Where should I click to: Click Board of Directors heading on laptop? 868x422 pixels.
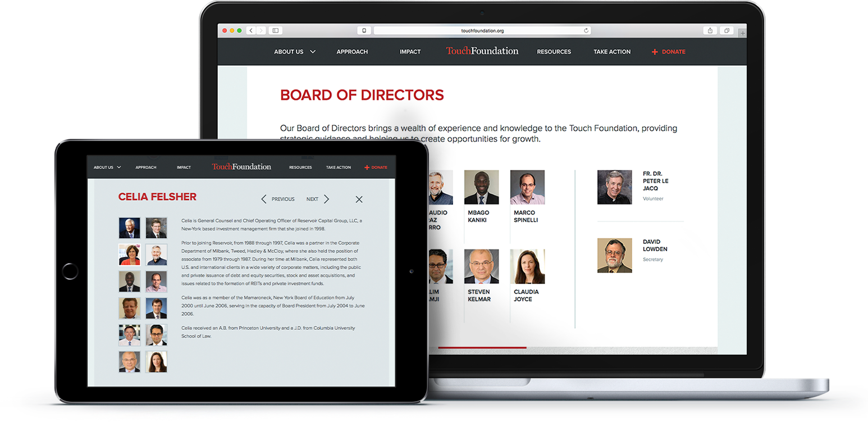pos(362,95)
